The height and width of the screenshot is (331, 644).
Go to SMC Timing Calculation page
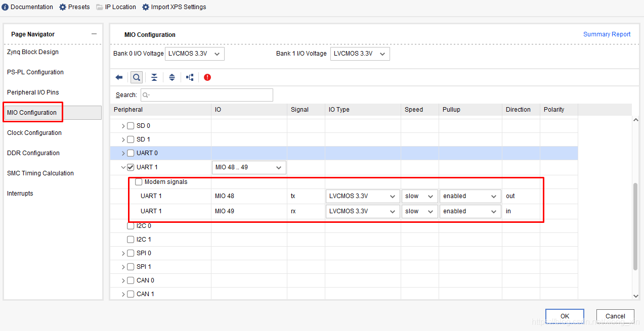(40, 173)
